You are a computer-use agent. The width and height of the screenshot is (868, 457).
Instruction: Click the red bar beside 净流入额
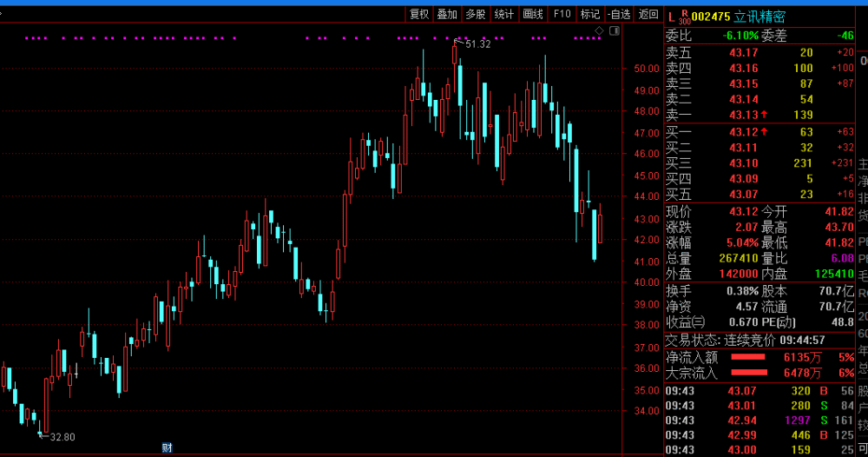(x=748, y=357)
